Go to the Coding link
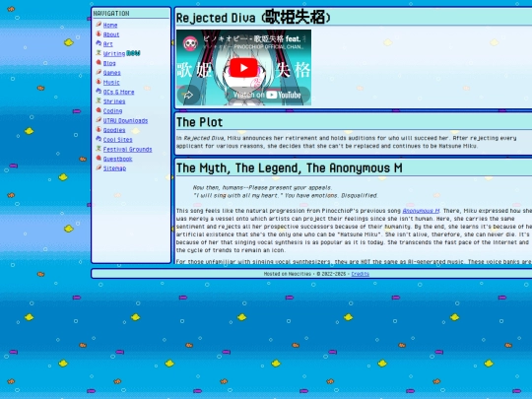 [112, 111]
